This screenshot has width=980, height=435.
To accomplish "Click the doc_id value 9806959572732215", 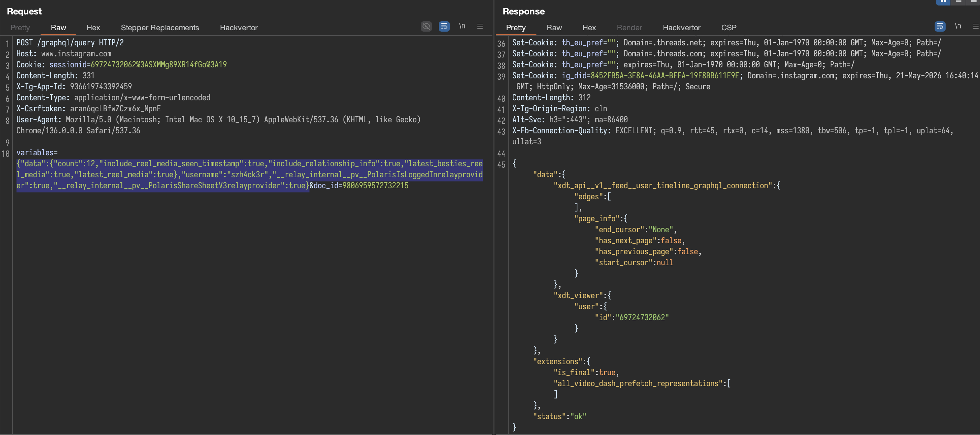I will [375, 186].
